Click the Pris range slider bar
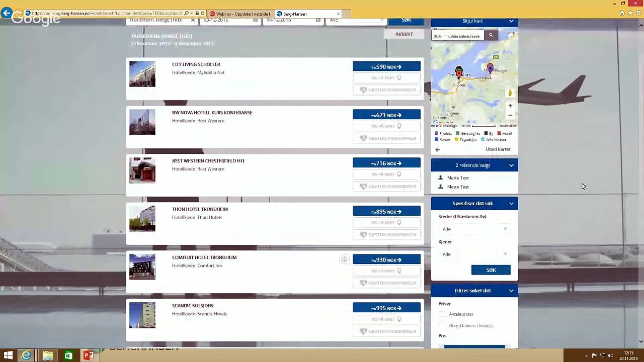The height and width of the screenshot is (362, 644). 474,346
